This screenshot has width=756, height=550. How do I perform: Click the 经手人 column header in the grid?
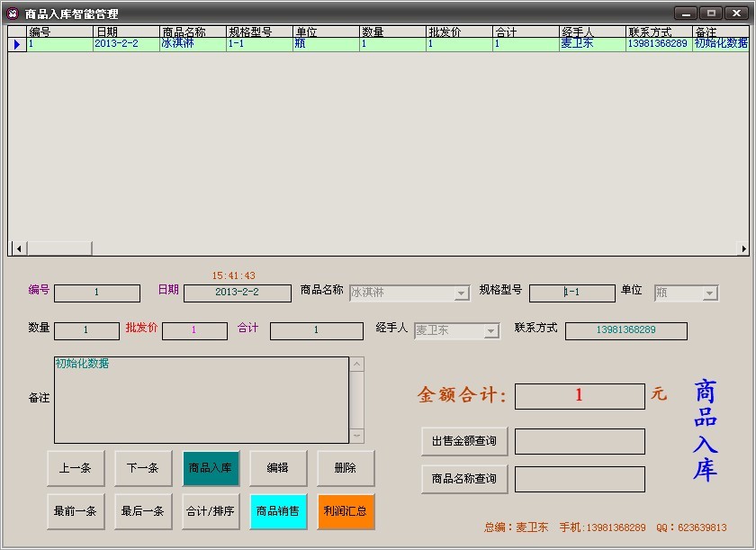[x=591, y=32]
